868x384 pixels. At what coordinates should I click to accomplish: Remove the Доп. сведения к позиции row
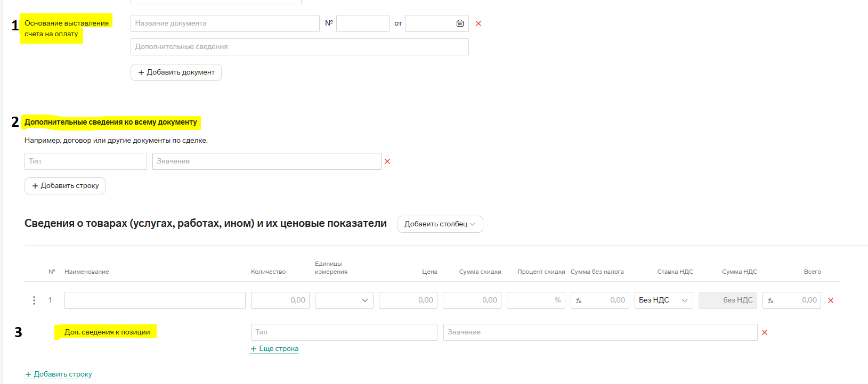(x=765, y=332)
